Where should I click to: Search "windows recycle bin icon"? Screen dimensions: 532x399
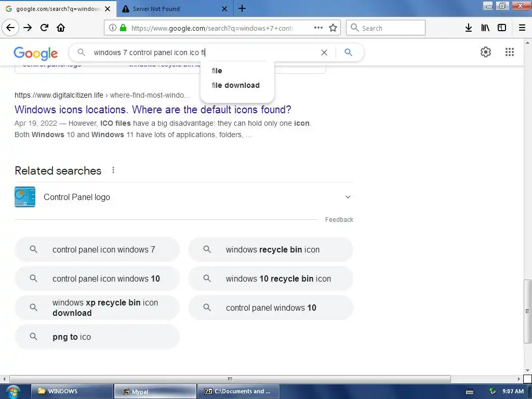271,249
